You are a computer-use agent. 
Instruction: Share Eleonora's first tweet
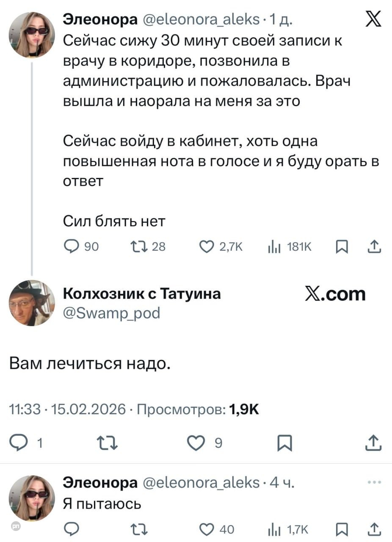(x=374, y=246)
